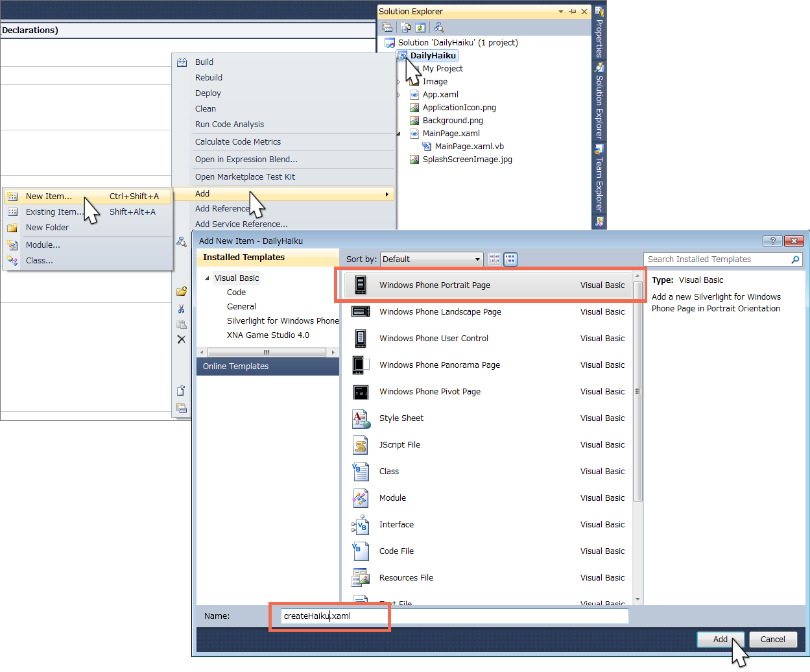The image size is (810, 672).
Task: Click the Cancel button in dialog
Action: pos(773,640)
